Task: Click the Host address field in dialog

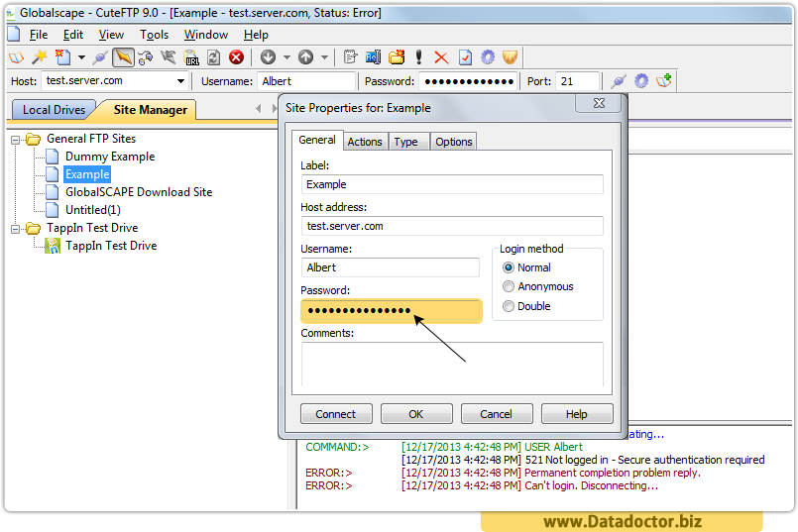Action: (452, 226)
